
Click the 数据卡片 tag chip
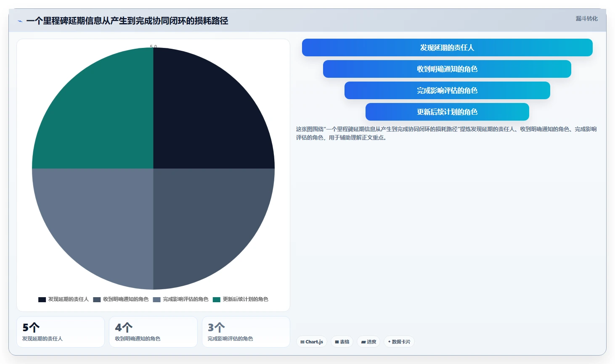point(399,342)
